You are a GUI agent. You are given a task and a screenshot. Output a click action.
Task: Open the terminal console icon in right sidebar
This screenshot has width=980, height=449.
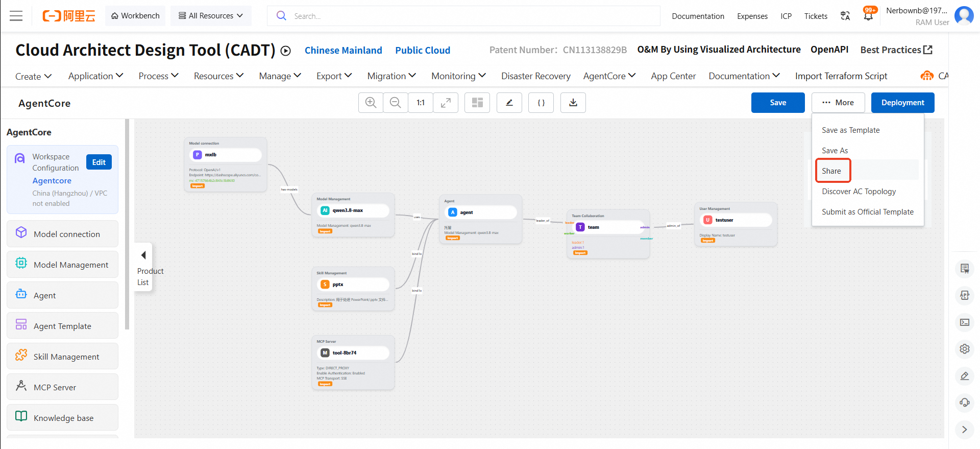(964, 322)
